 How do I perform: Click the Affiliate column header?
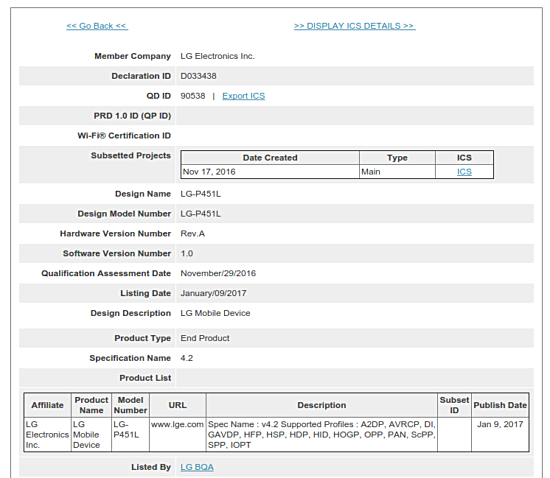click(47, 405)
